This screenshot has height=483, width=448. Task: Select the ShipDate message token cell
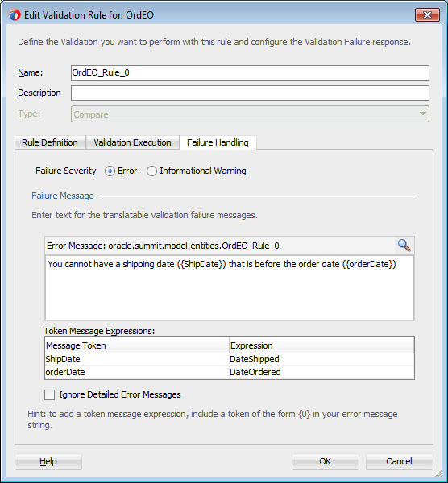point(137,359)
